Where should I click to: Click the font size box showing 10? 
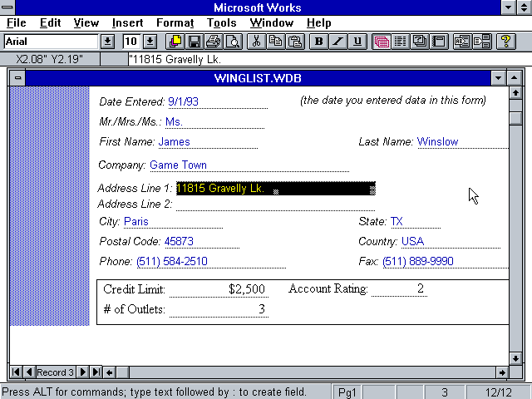[131, 42]
